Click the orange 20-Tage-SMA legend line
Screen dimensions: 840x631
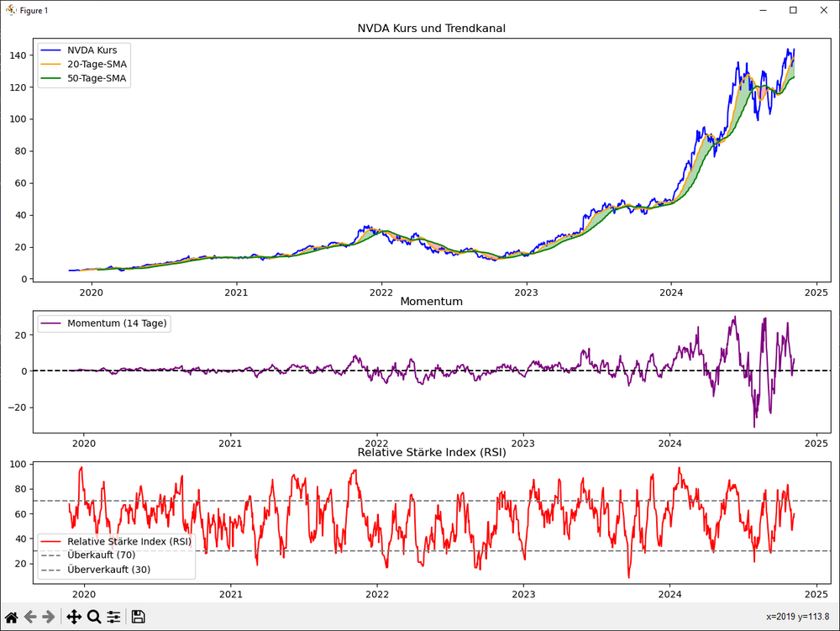tap(51, 65)
